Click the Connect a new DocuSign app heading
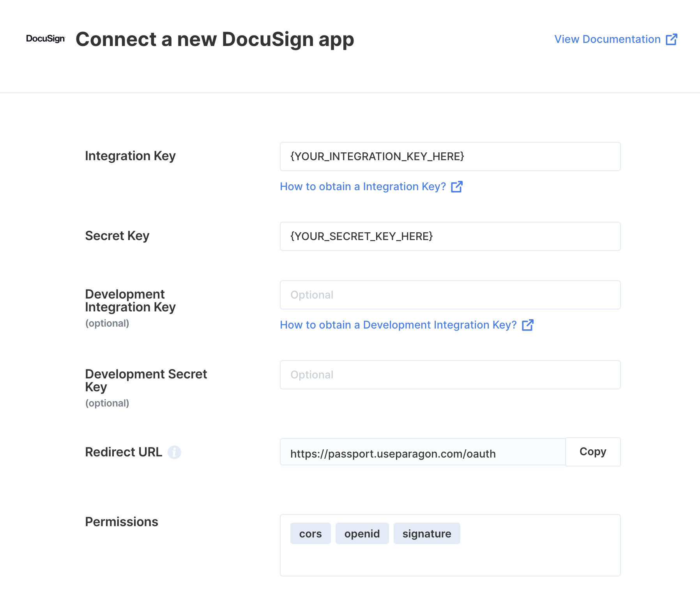This screenshot has width=700, height=615. pyautogui.click(x=215, y=39)
